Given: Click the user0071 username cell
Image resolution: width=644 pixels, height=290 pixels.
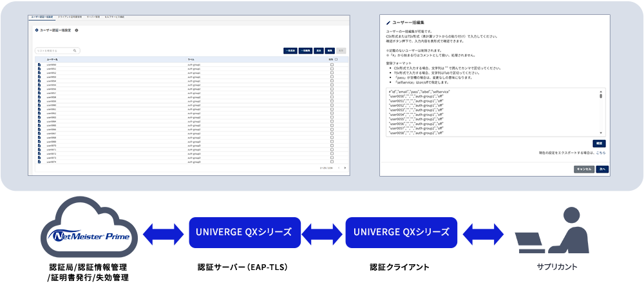Looking at the screenshot, I should [x=52, y=150].
